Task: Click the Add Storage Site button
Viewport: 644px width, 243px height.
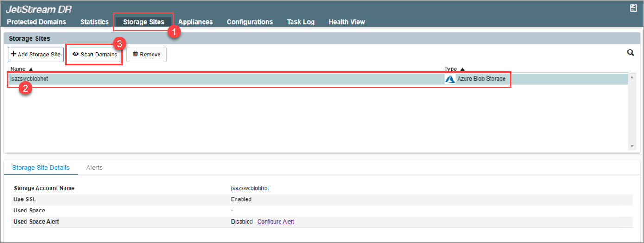Action: click(36, 55)
